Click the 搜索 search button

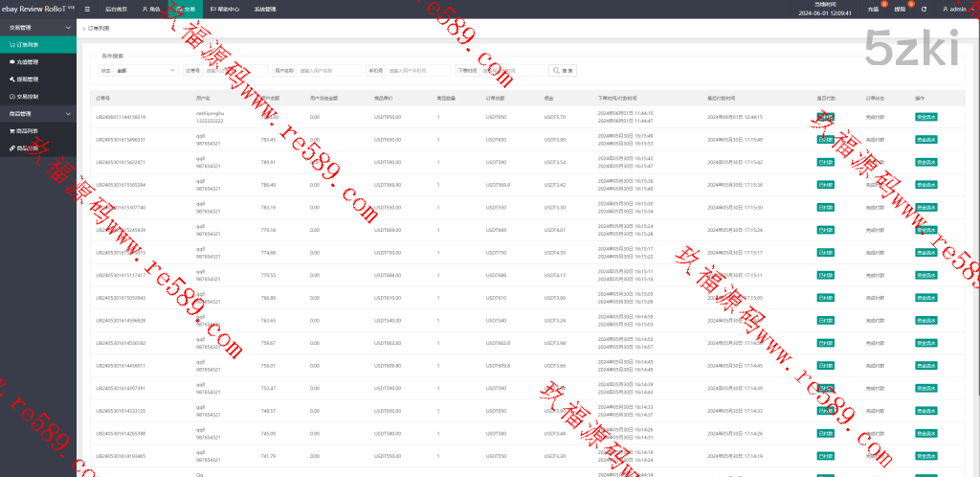563,70
